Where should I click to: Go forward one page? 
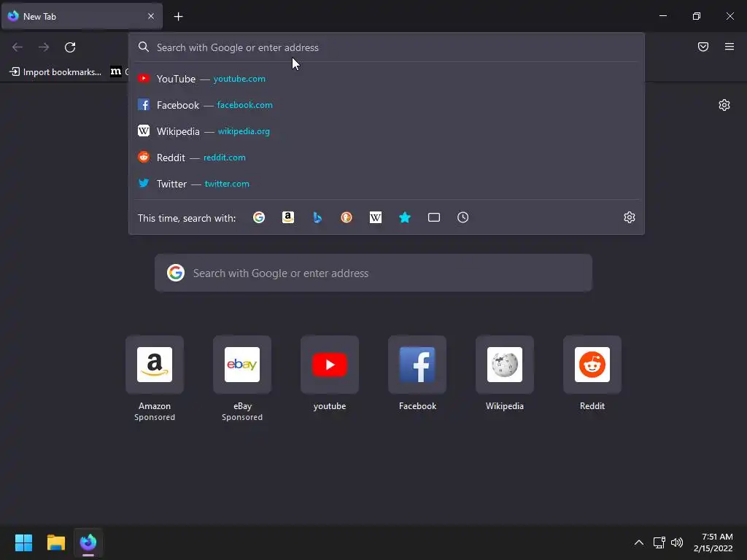[44, 47]
